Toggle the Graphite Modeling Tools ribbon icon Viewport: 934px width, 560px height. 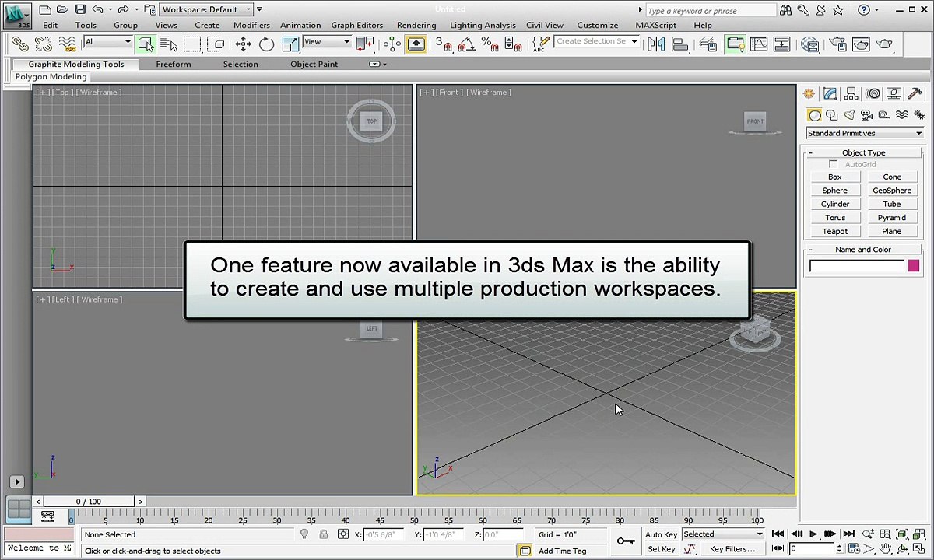736,44
